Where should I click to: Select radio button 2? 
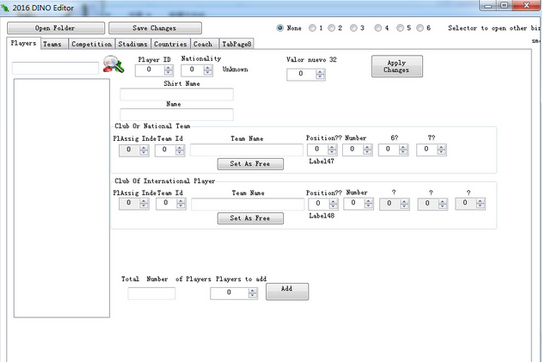click(x=331, y=28)
